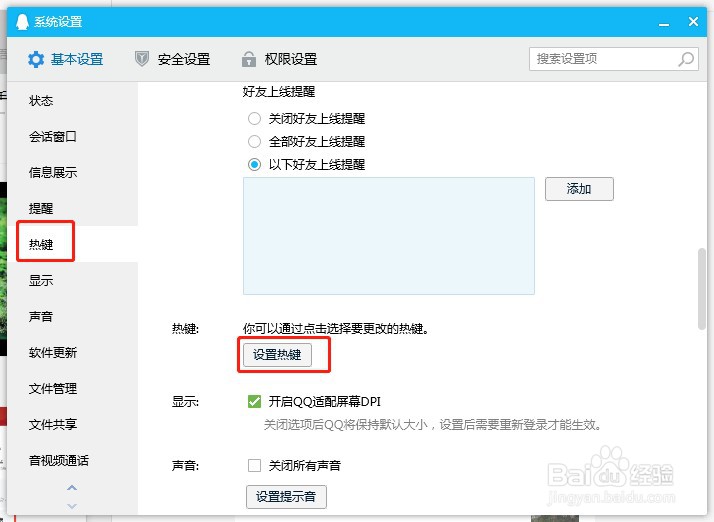Click the sidebar up chevron arrow
The width and height of the screenshot is (714, 522).
(x=72, y=488)
